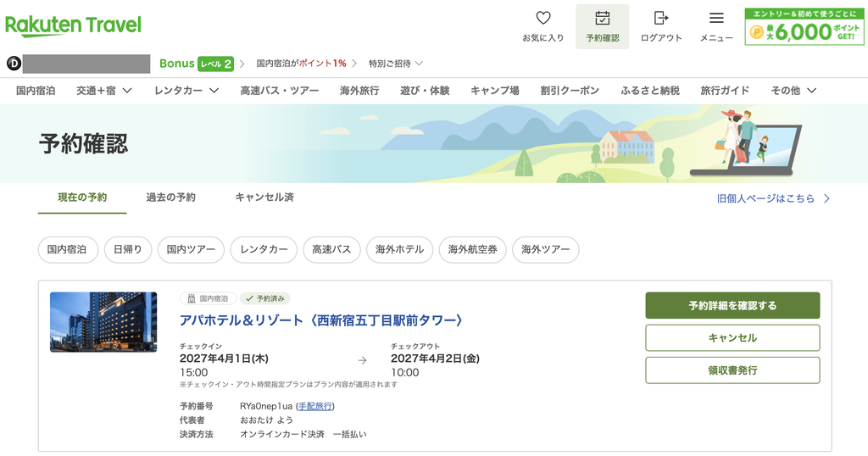This screenshot has height=456, width=868.
Task: Click reservation number RYa0nep1ua
Action: tap(266, 406)
